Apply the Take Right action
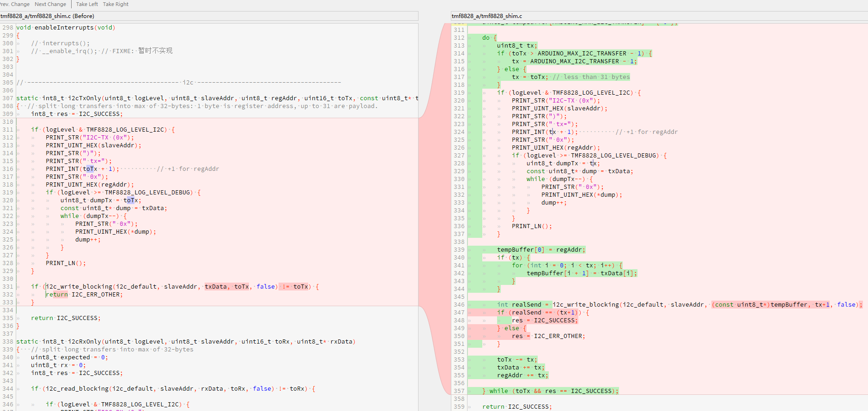Image resolution: width=868 pixels, height=411 pixels. (x=115, y=4)
